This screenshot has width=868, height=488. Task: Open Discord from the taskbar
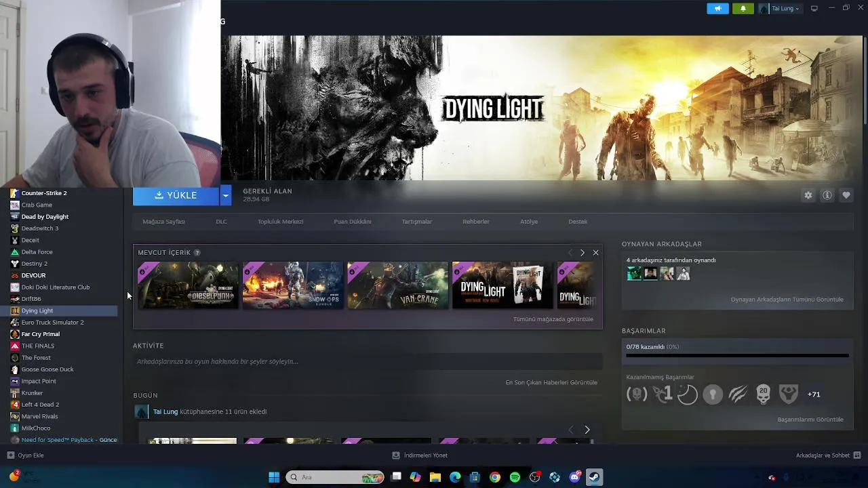[575, 477]
